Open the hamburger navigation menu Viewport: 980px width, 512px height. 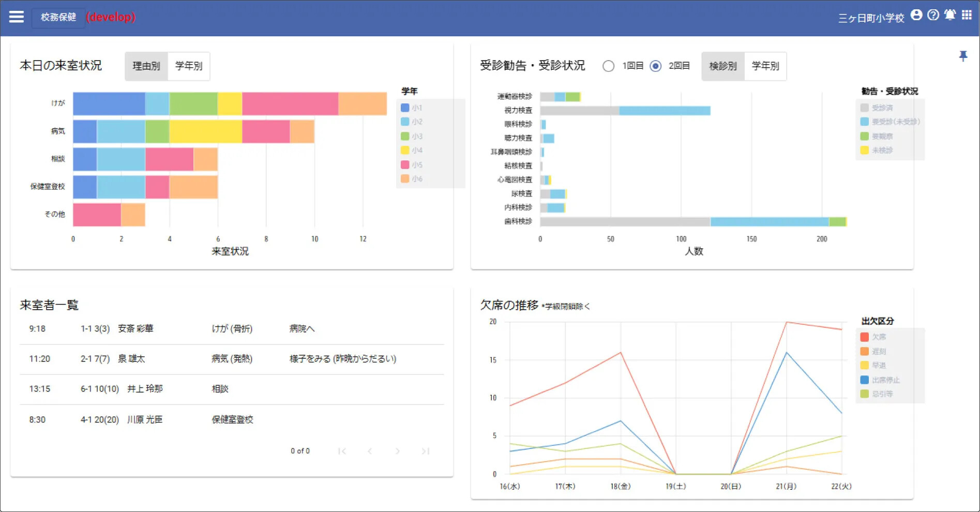[17, 17]
